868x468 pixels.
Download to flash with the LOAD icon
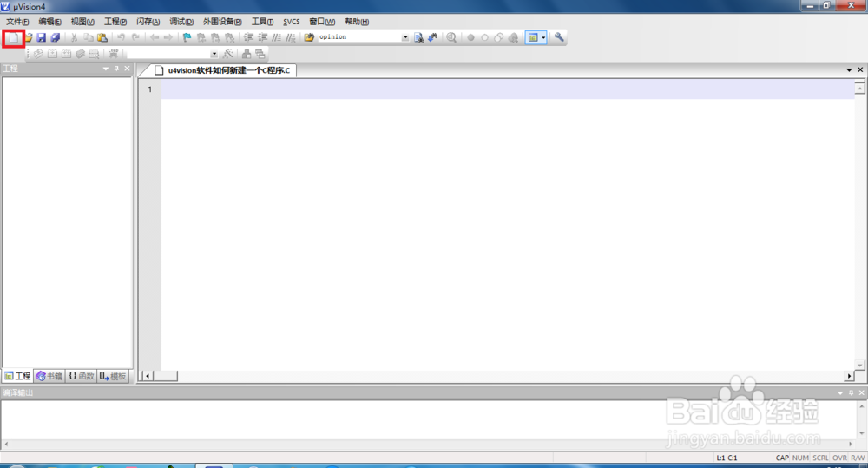[113, 54]
